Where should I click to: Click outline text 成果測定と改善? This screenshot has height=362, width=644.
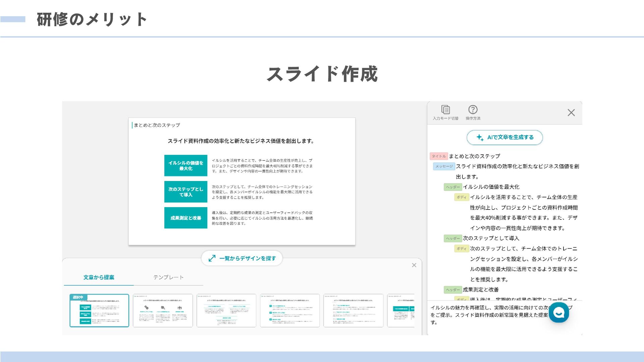pyautogui.click(x=481, y=290)
